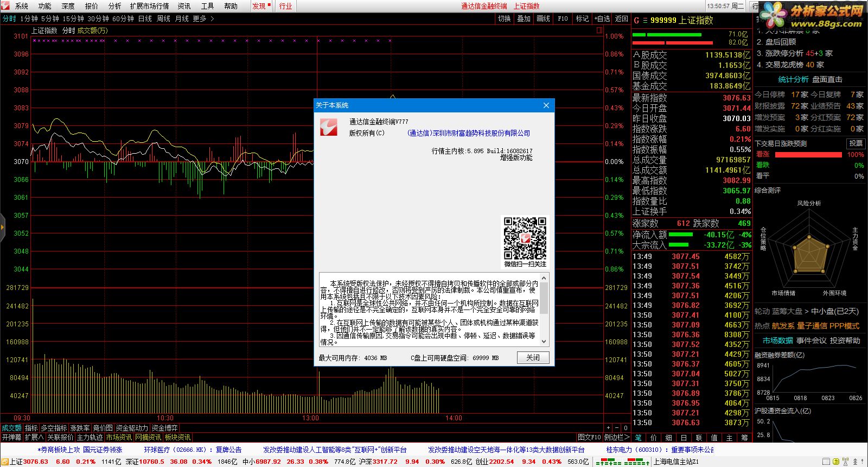Click the red 看涨 100% vote bar
The height and width of the screenshot is (467, 868).
tap(808, 155)
